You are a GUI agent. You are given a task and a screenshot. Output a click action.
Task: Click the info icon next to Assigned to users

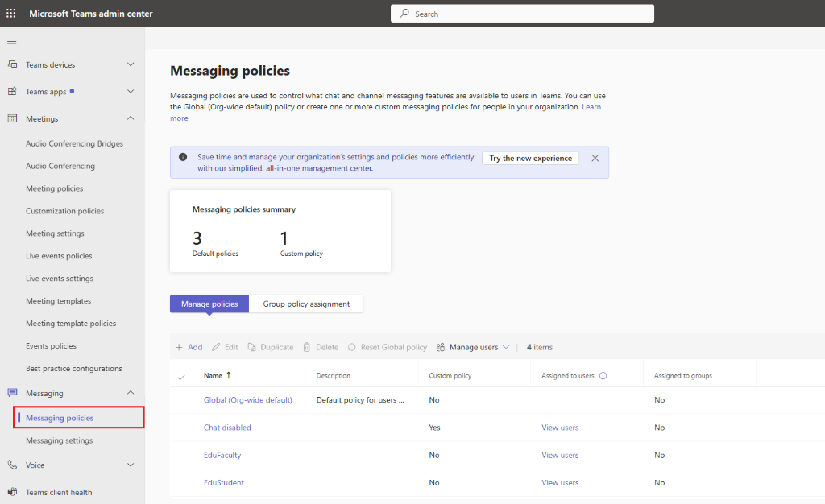(x=603, y=375)
